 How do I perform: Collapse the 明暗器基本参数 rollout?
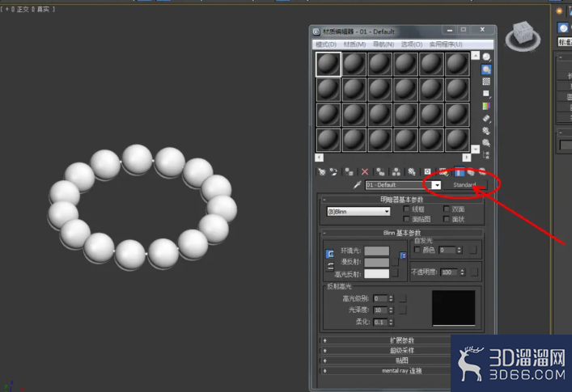pos(401,200)
